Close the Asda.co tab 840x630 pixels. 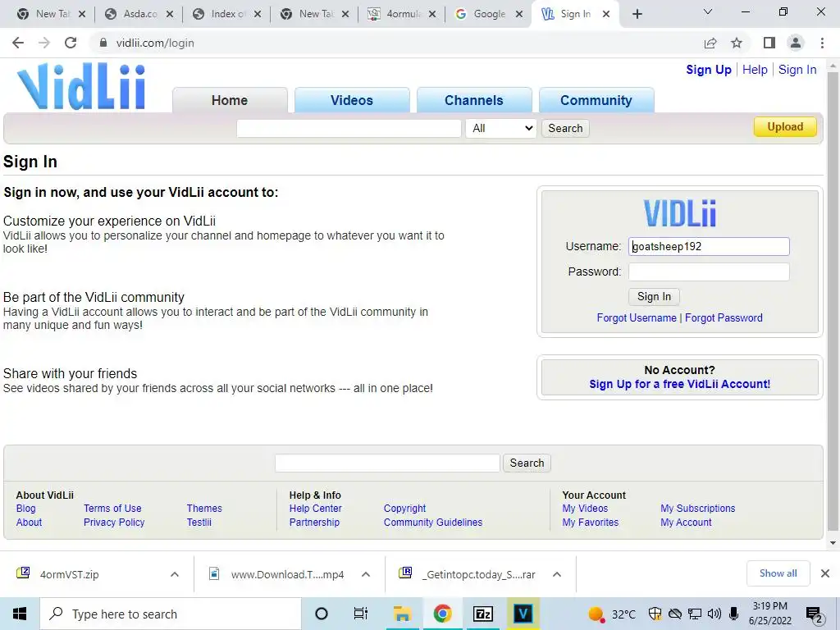(169, 14)
